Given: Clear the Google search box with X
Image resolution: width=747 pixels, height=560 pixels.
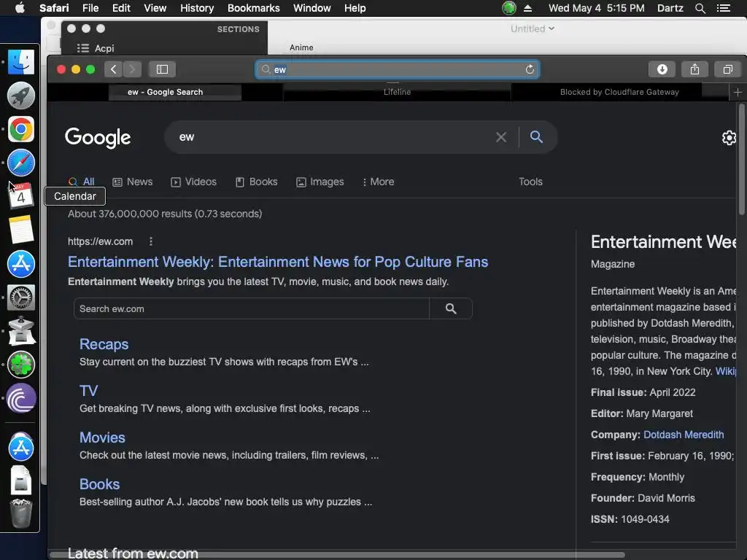Looking at the screenshot, I should click(501, 137).
